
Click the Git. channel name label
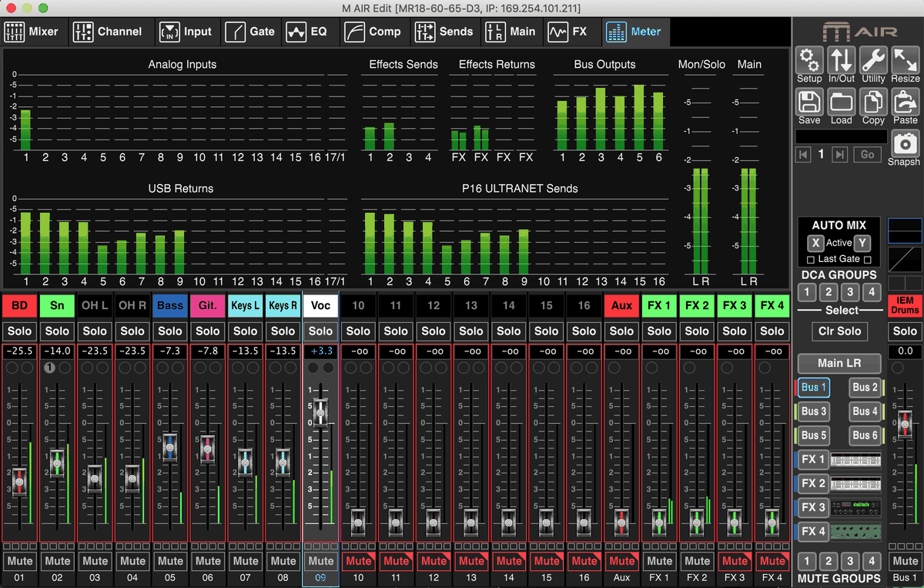tap(208, 306)
